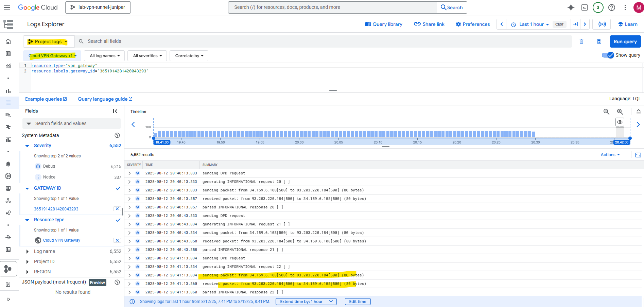Open System Metadata help icon

[x=117, y=135]
